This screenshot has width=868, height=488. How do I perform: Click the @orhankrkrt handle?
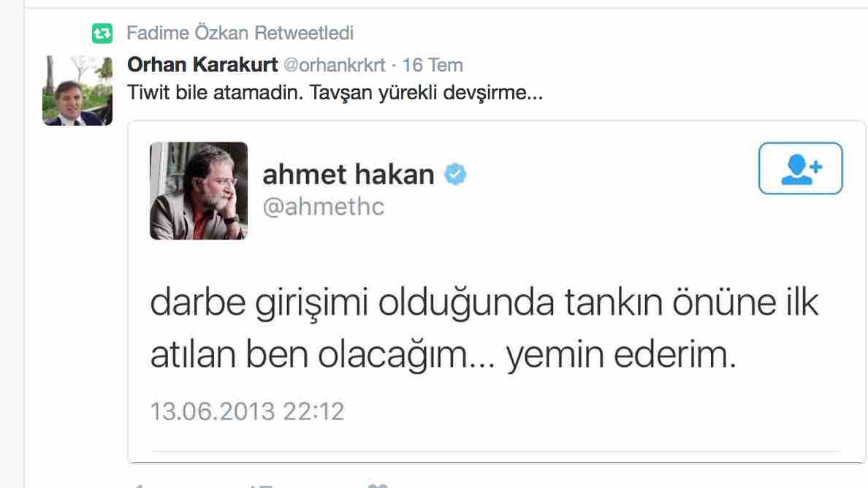[x=335, y=65]
